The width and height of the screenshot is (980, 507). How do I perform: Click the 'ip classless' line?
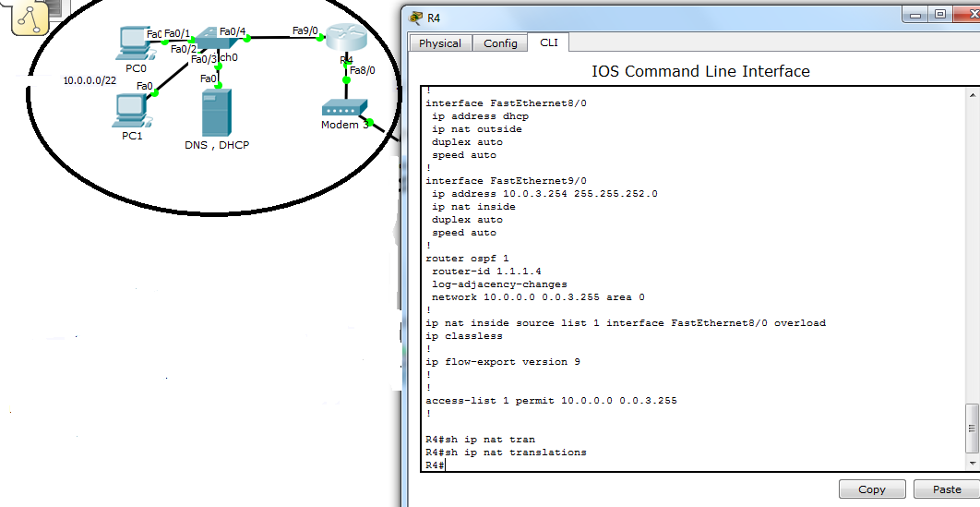464,336
